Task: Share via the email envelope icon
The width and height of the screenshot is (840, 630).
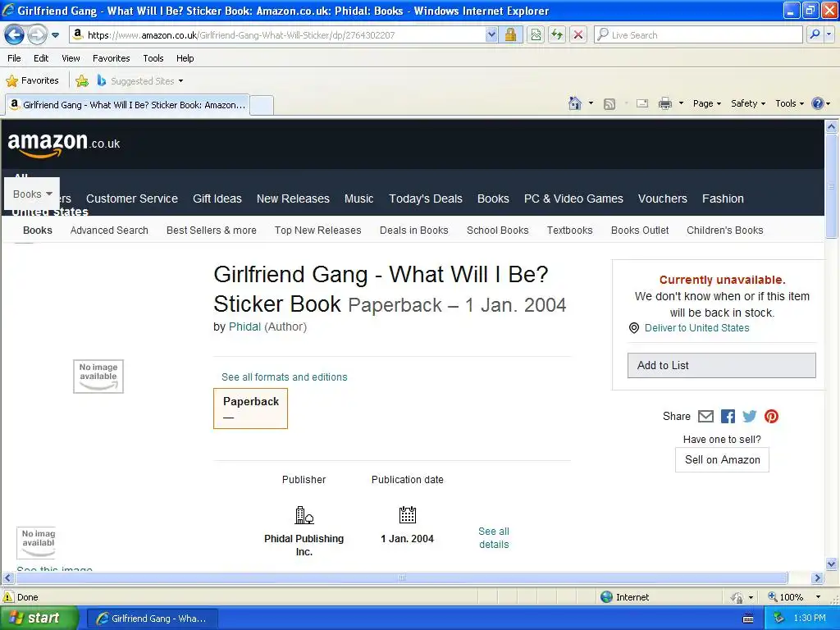Action: tap(705, 416)
